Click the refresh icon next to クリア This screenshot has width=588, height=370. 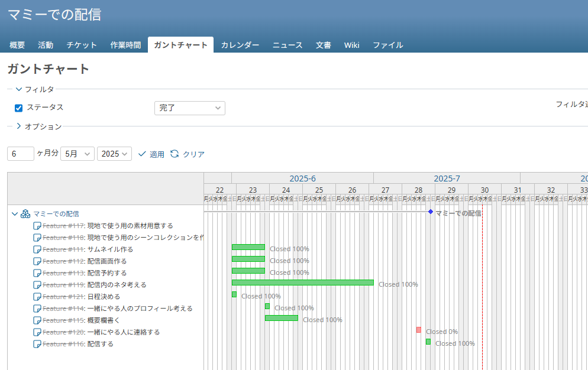(175, 154)
